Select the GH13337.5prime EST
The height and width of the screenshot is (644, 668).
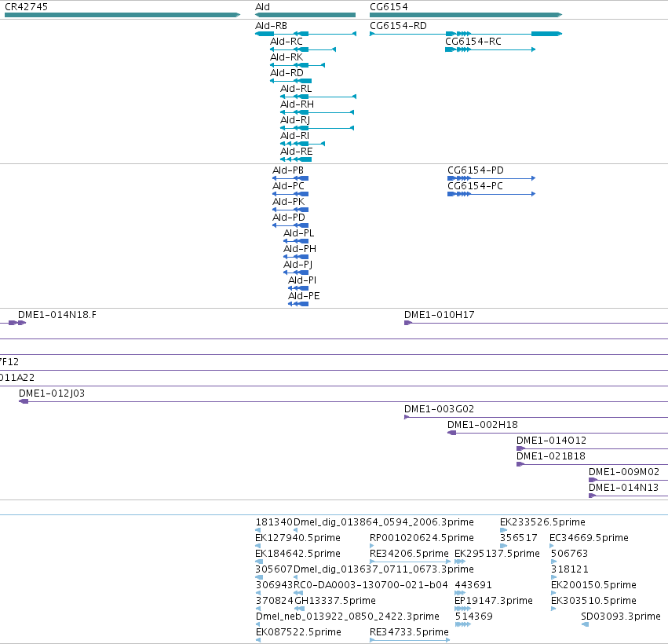coord(300,609)
